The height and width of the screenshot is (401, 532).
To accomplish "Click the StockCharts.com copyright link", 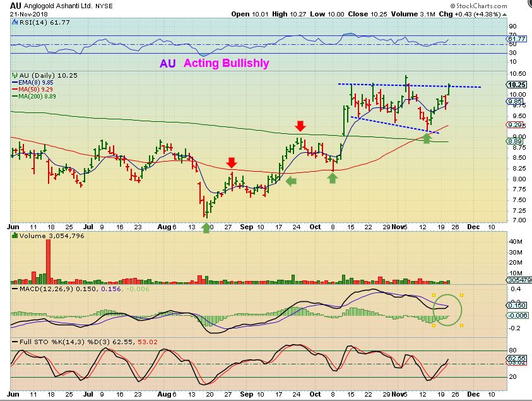I will pyautogui.click(x=478, y=6).
